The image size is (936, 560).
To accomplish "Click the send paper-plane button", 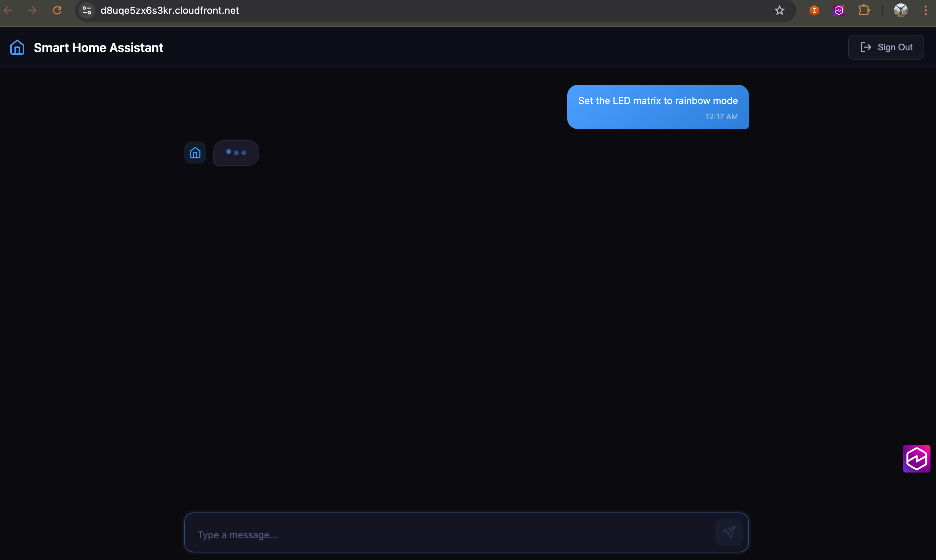I will coord(728,532).
